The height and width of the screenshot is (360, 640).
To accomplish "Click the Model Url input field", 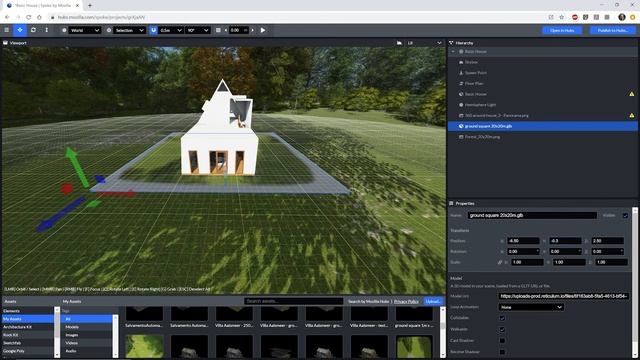I will tap(564, 296).
